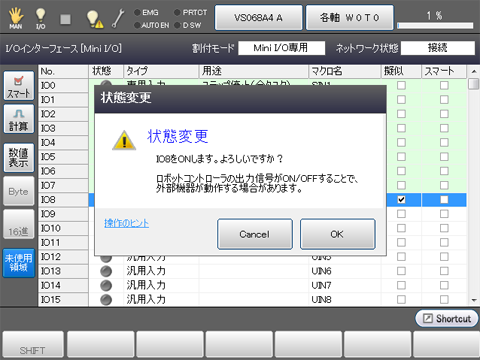
Task: Click the IO14 status lamp icon
Action: [106, 285]
